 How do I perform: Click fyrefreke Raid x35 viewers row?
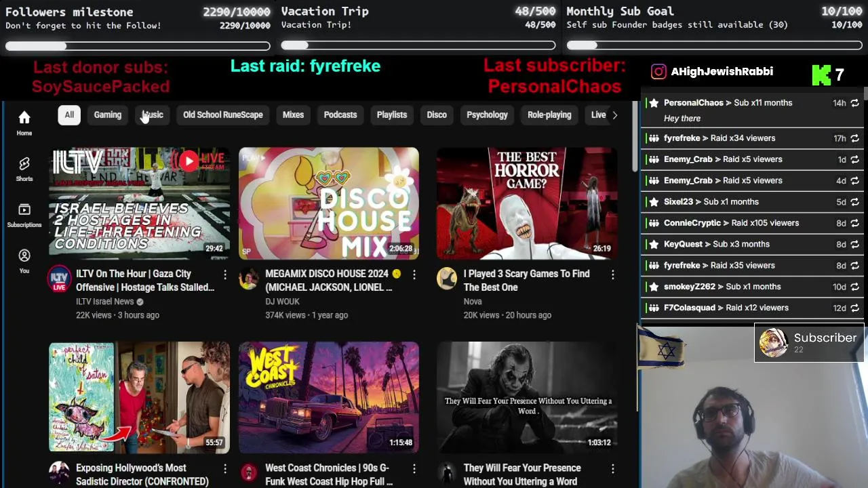(751, 266)
